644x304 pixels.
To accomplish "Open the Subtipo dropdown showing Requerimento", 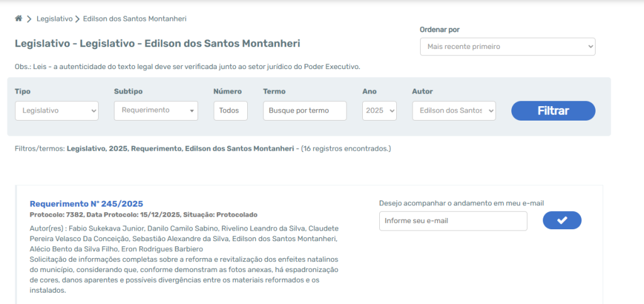I will (x=155, y=111).
